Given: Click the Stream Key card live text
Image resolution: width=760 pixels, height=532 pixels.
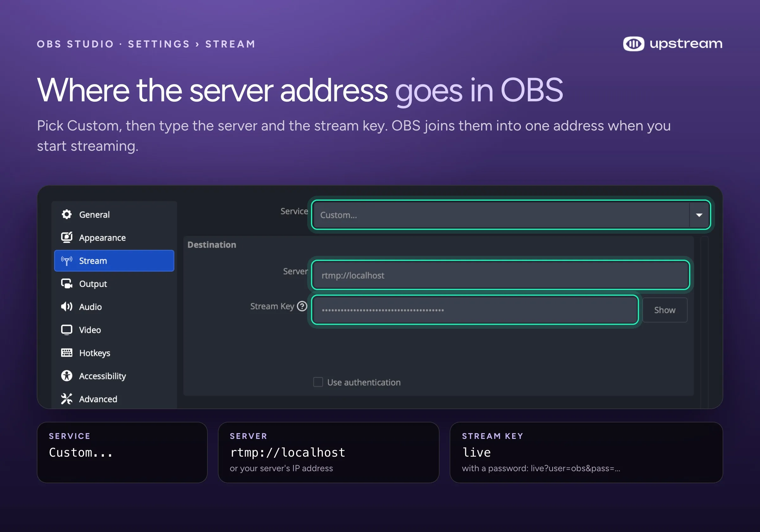Looking at the screenshot, I should pyautogui.click(x=476, y=453).
